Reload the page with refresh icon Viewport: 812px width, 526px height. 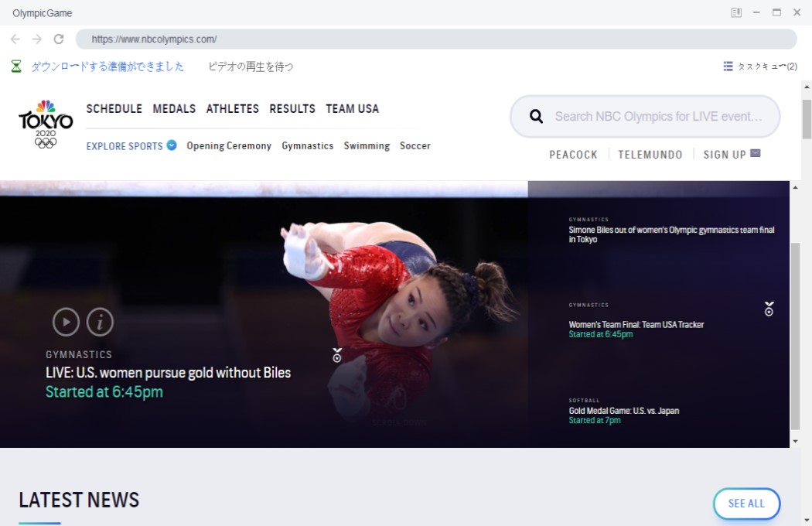(59, 39)
